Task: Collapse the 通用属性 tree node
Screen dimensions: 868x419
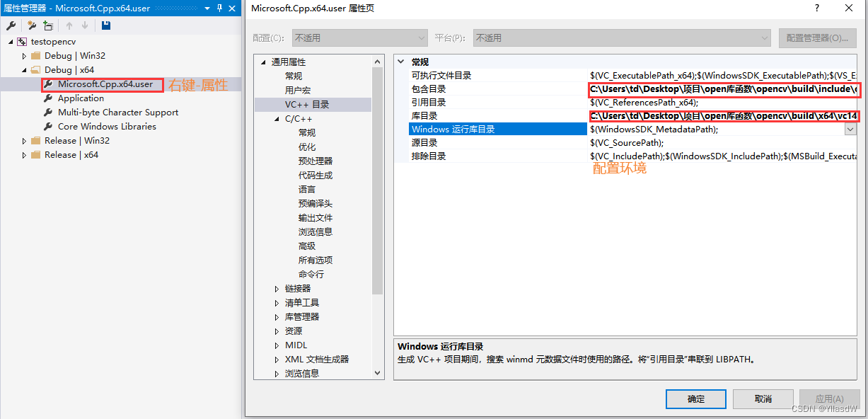Action: click(x=263, y=62)
